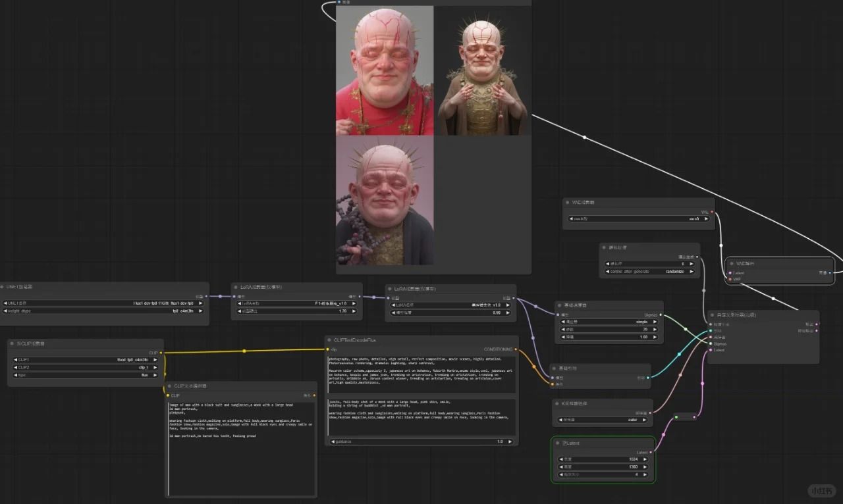Select the preview image of full-body monk with clasped hands
Viewport: 843px width, 504px height.
482,70
